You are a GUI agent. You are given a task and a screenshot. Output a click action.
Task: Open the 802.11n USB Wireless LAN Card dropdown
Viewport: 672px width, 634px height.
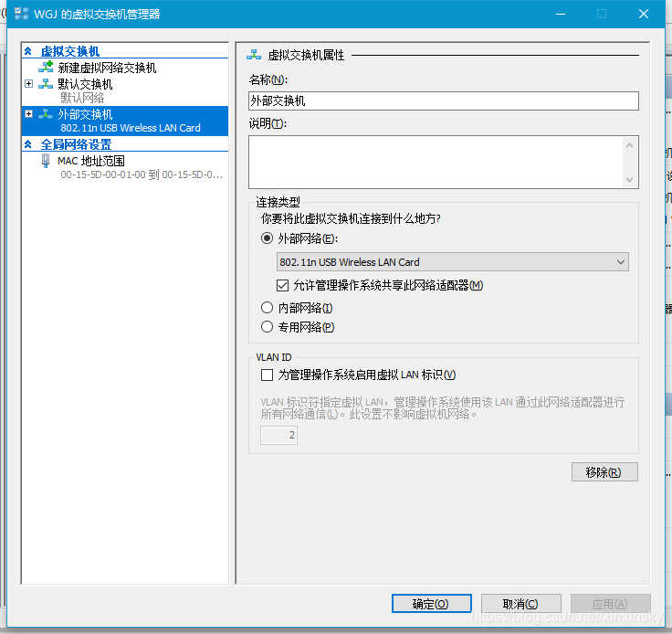click(x=452, y=262)
